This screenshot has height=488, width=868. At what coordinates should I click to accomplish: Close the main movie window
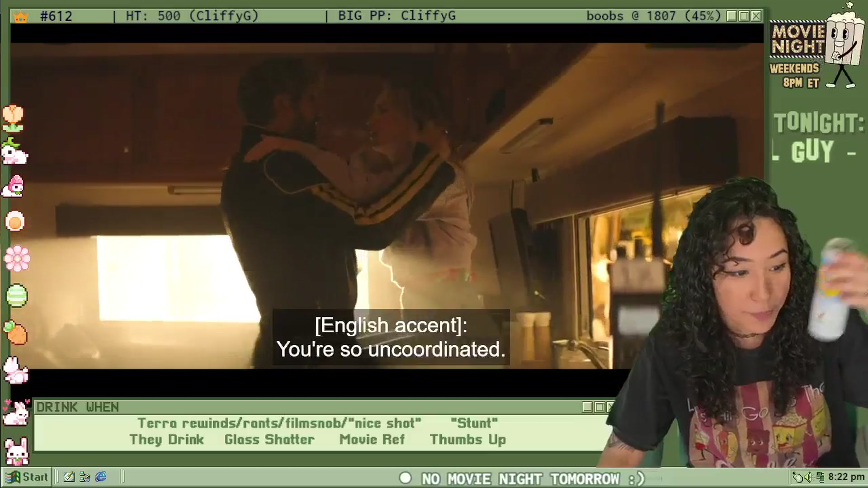pyautogui.click(x=756, y=16)
